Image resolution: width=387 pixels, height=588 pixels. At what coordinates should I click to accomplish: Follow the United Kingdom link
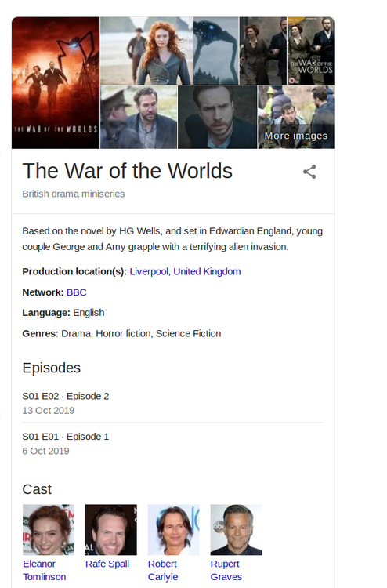click(x=207, y=271)
